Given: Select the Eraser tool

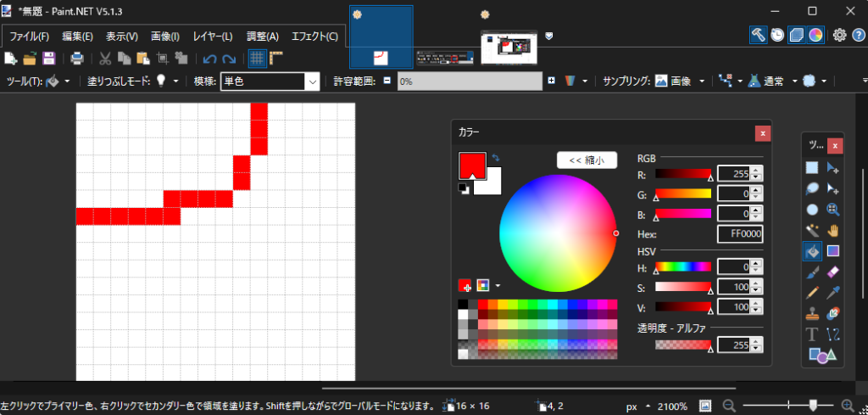Looking at the screenshot, I should pos(833,272).
